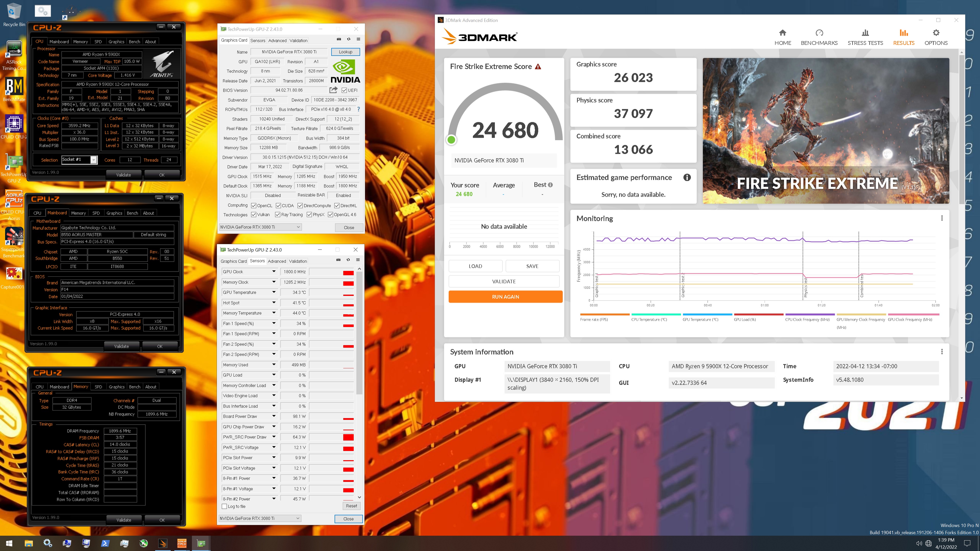Click the VALIDATE button in 3DMark
Viewport: 980px width, 551px height.
[x=504, y=281]
